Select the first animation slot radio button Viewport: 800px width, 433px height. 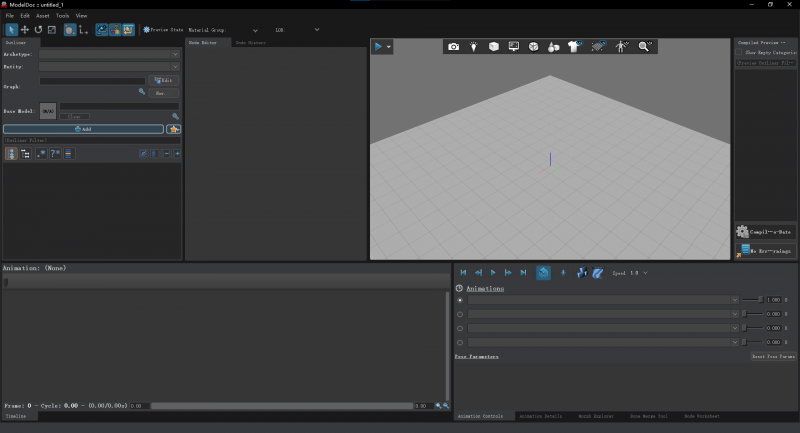(x=460, y=300)
